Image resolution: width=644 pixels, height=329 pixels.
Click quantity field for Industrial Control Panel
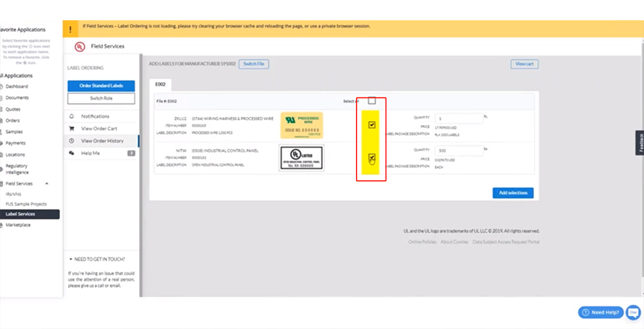(x=459, y=150)
